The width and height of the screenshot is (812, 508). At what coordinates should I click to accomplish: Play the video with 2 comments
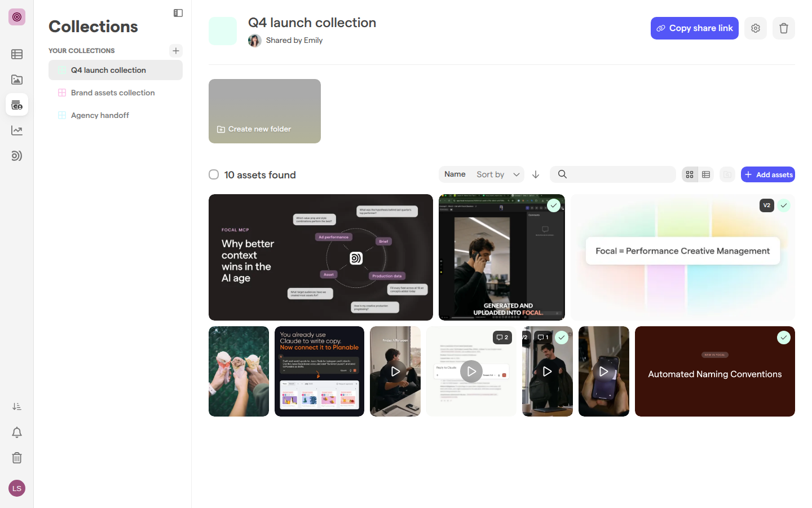471,371
